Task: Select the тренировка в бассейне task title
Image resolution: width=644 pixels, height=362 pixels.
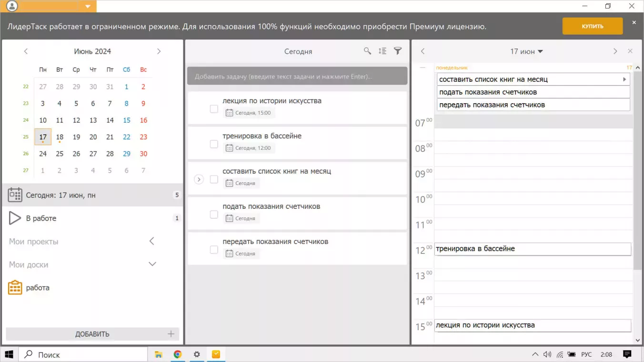Action: click(x=262, y=136)
